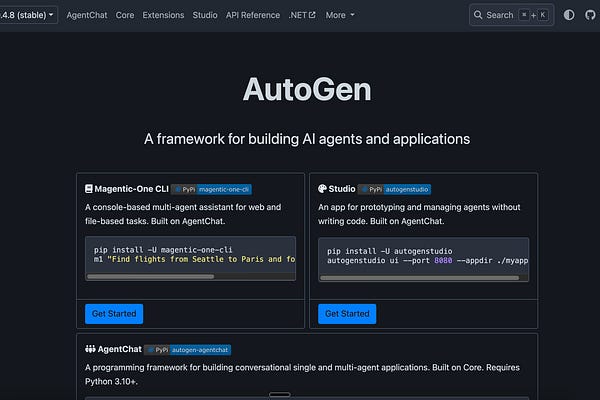Click the Magentic-One CLI terminal icon
600x400 pixels.
89,189
